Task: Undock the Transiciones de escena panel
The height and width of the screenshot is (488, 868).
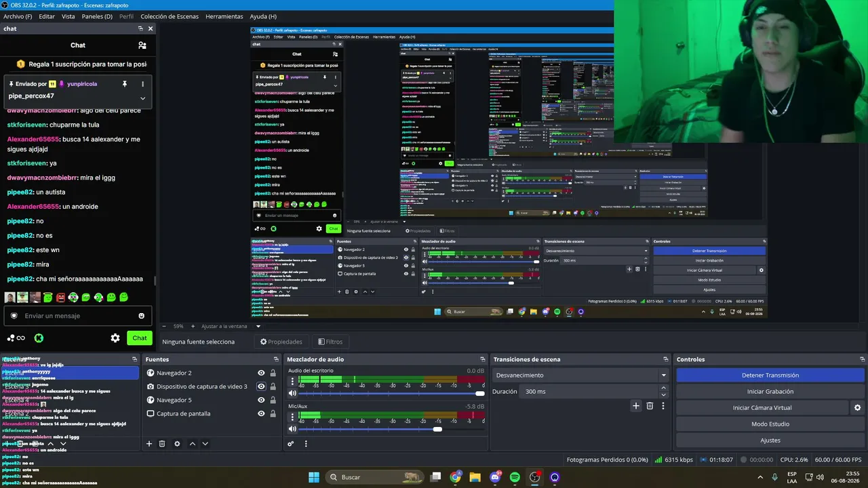Action: pos(666,359)
